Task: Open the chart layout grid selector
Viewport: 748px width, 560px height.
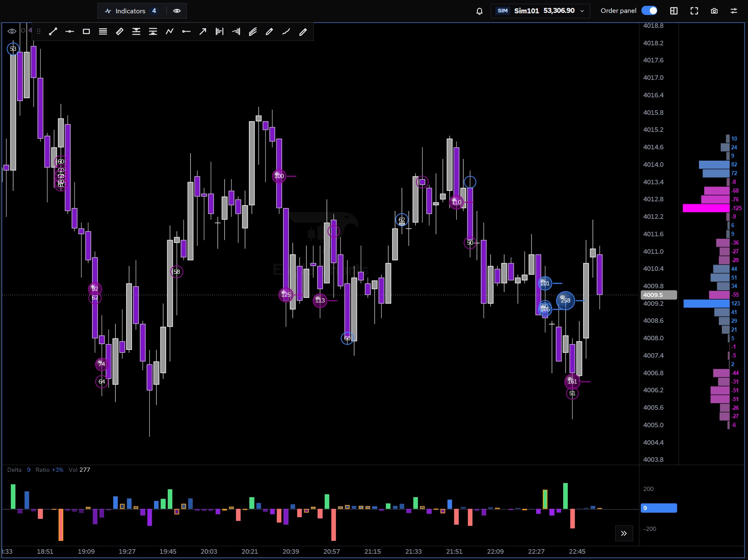Action: click(x=674, y=11)
